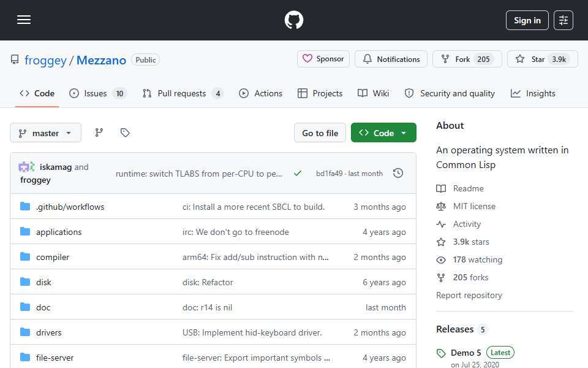
Task: Open commit 'USB: Implement hid-keyboard driver.'
Action: pyautogui.click(x=252, y=332)
